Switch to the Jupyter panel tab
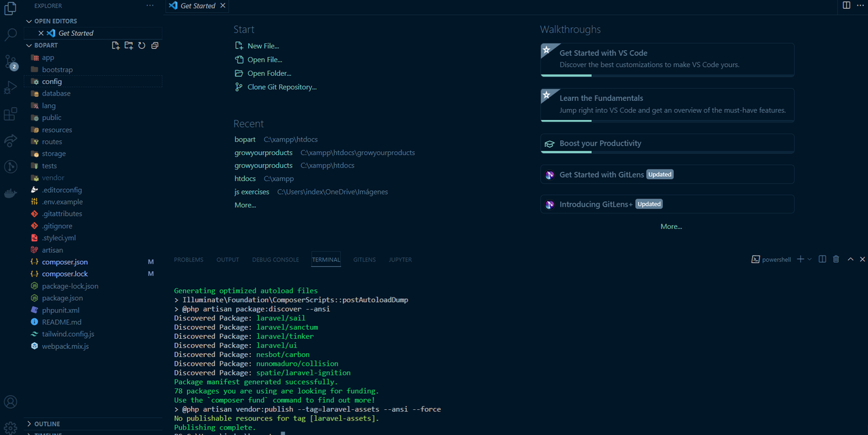Viewport: 868px width, 435px height. click(x=400, y=260)
